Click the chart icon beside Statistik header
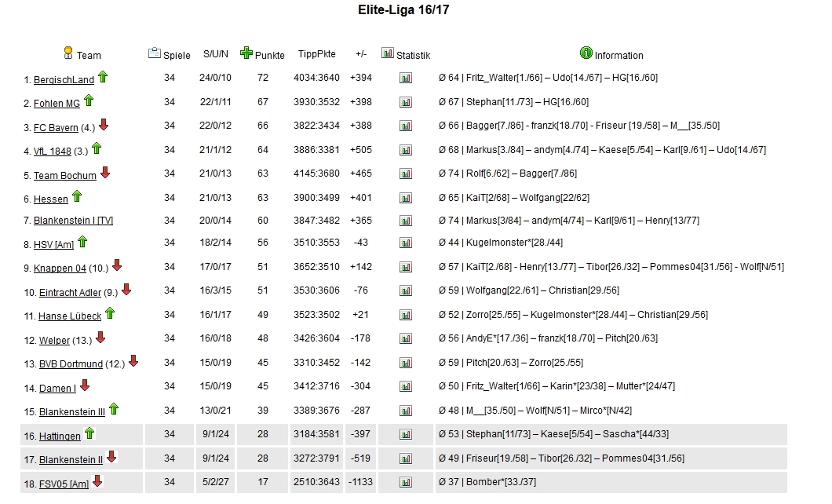Image resolution: width=832 pixels, height=504 pixels. (x=388, y=53)
